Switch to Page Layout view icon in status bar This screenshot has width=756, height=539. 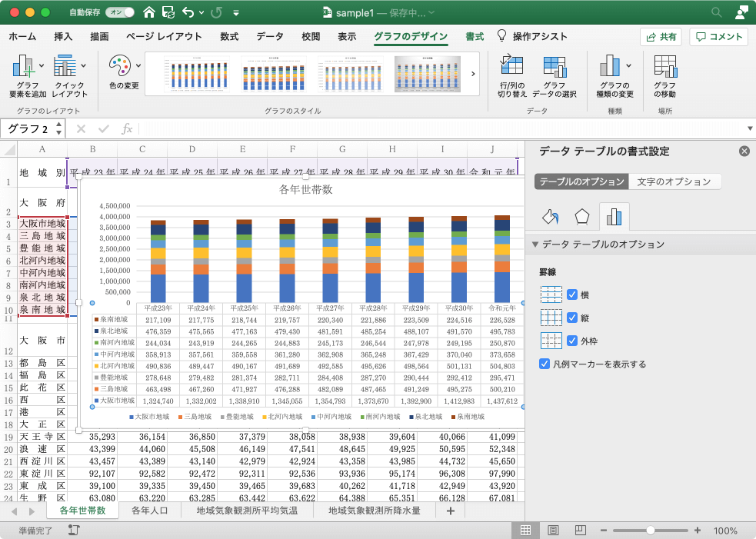point(553,531)
